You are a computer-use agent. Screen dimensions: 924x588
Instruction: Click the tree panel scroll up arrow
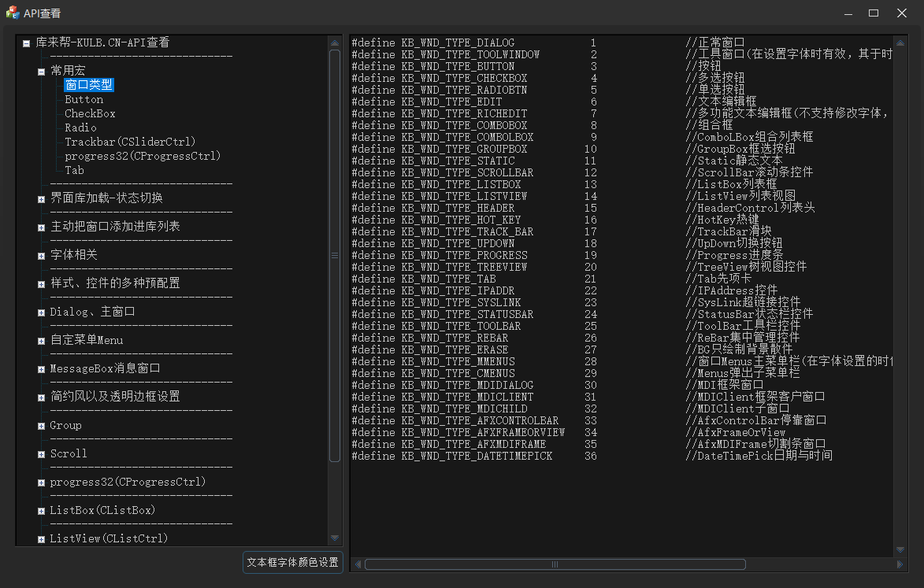pos(335,43)
